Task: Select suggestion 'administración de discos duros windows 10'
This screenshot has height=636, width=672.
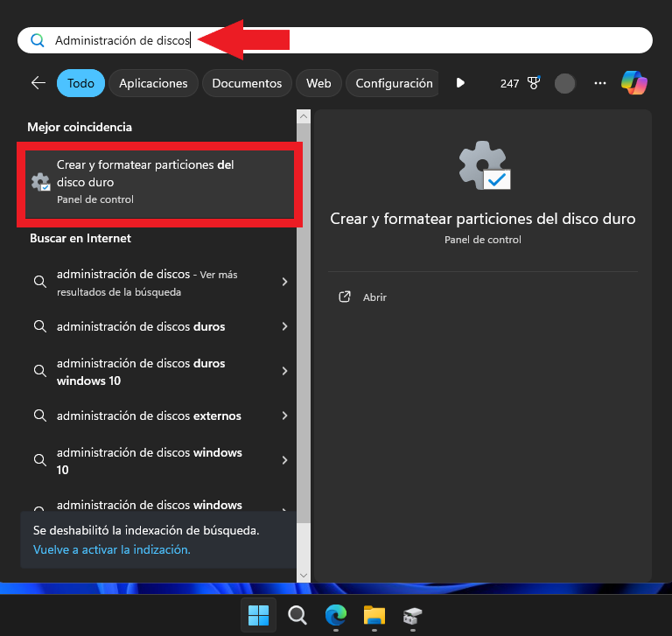Action: [x=141, y=372]
